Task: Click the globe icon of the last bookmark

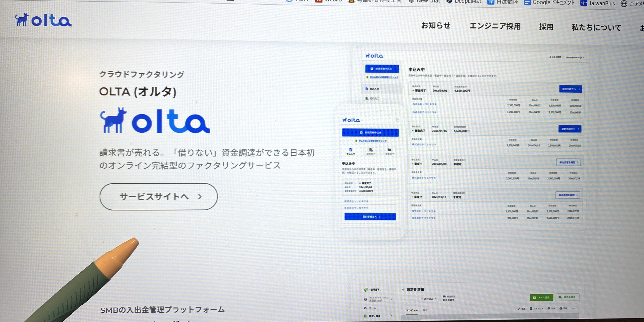Action: pos(624,4)
